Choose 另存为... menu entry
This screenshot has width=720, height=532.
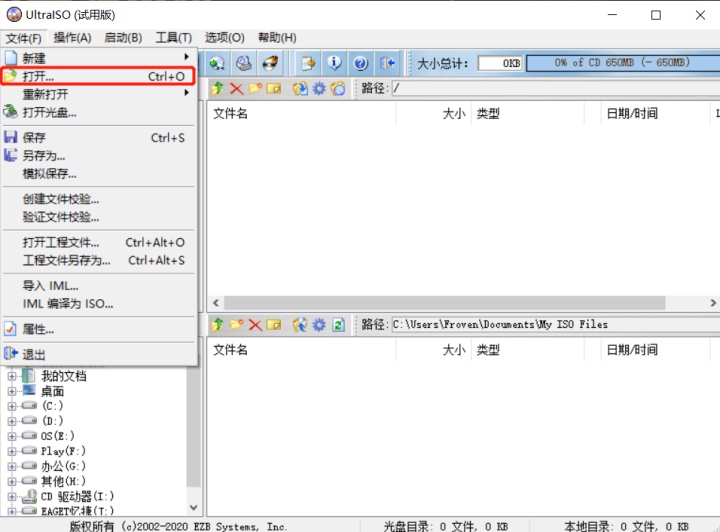pos(98,156)
